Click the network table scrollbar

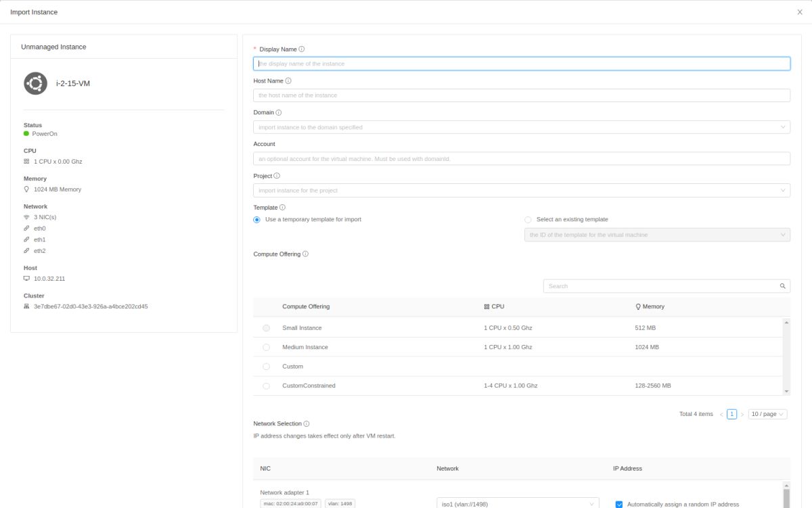pos(786,494)
